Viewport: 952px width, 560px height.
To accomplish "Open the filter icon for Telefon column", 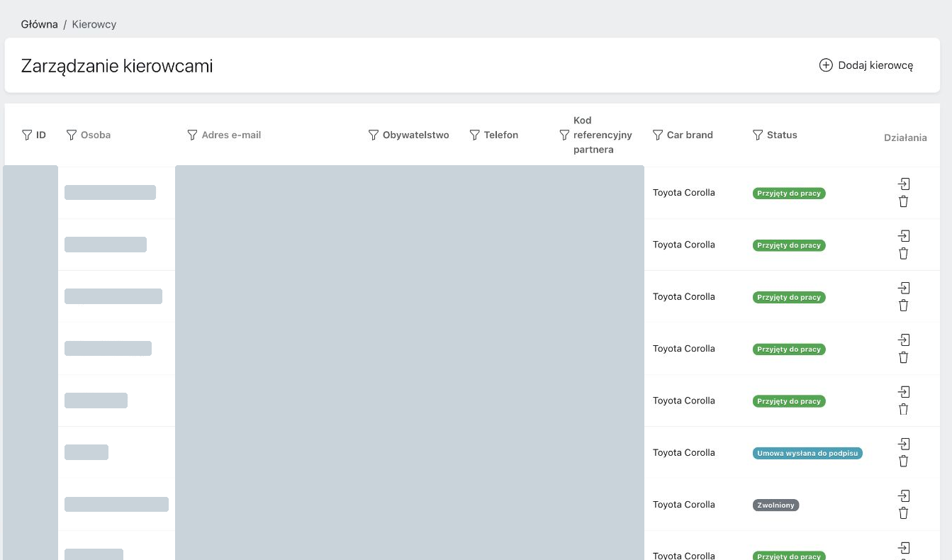I will pos(475,135).
